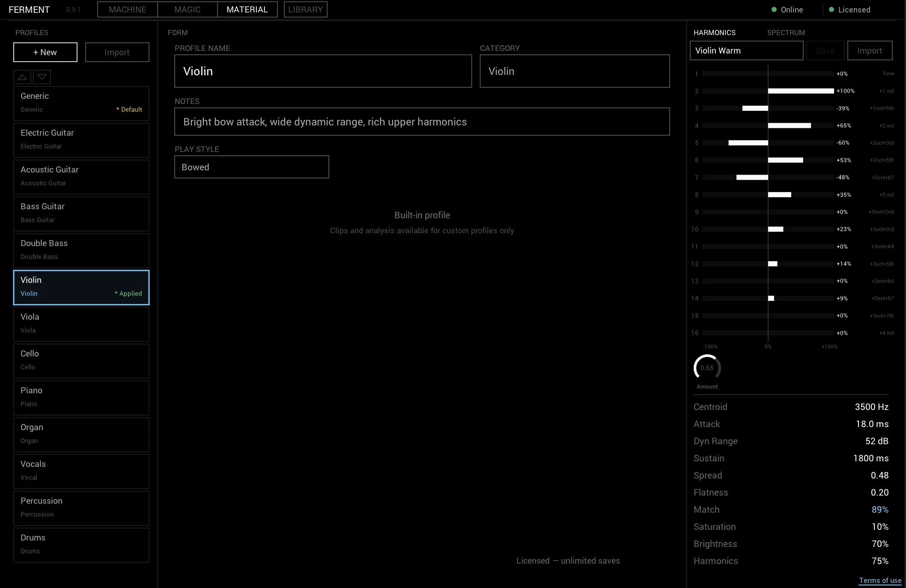Move the Violin profile up
The height and width of the screenshot is (588, 906).
[22, 77]
